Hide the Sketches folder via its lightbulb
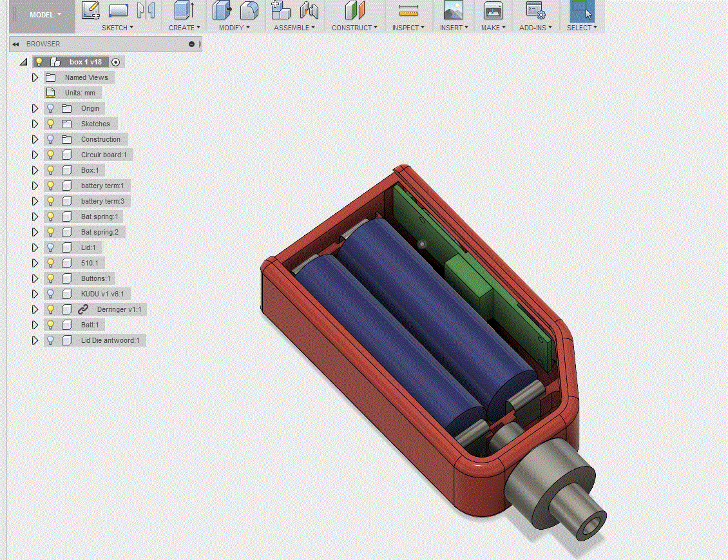The image size is (728, 560). (x=51, y=124)
